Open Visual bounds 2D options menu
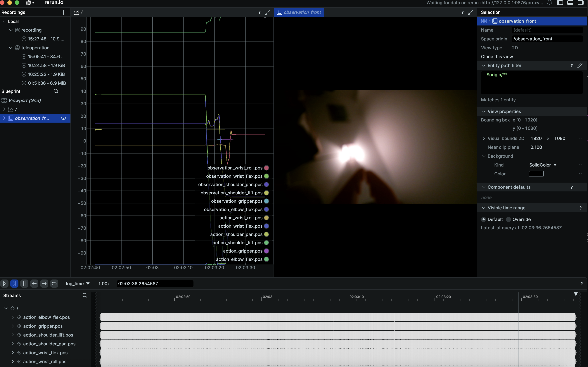588x367 pixels. pos(580,138)
